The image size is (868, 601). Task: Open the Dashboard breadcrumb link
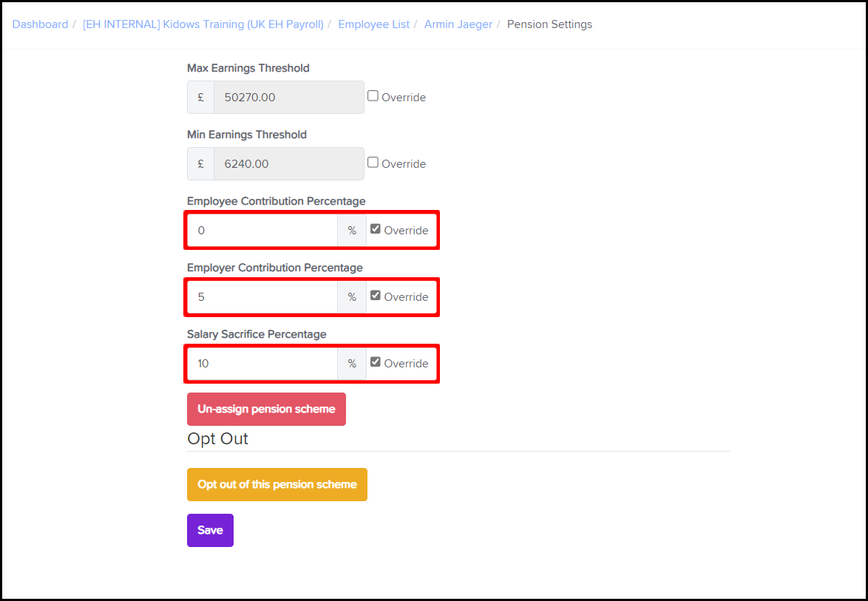click(x=40, y=24)
